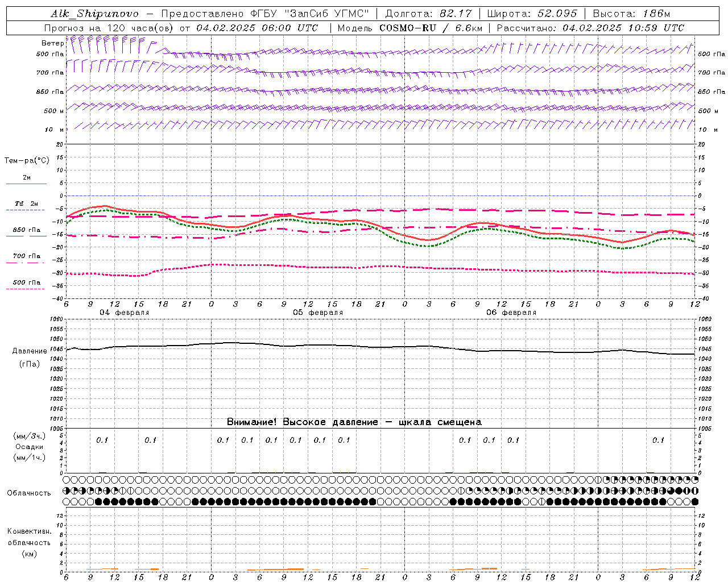The height and width of the screenshot is (582, 728).
Task: Click the station name Alk_Shipunovo
Action: 94,14
